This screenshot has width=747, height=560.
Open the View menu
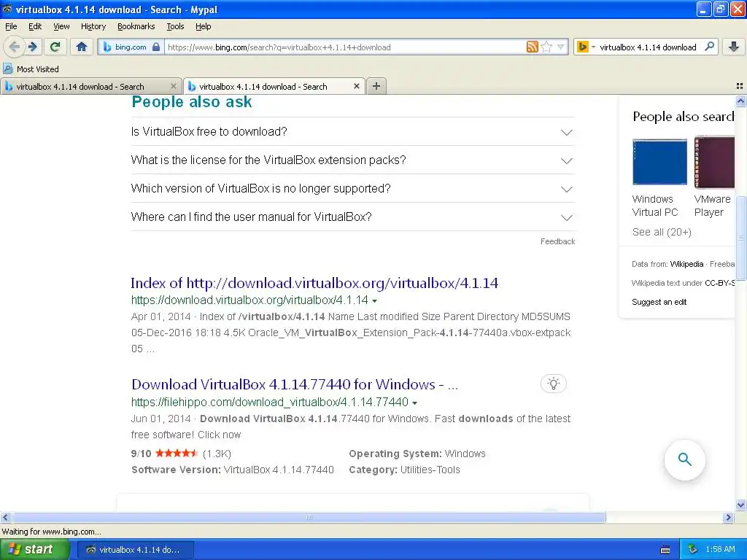click(61, 26)
